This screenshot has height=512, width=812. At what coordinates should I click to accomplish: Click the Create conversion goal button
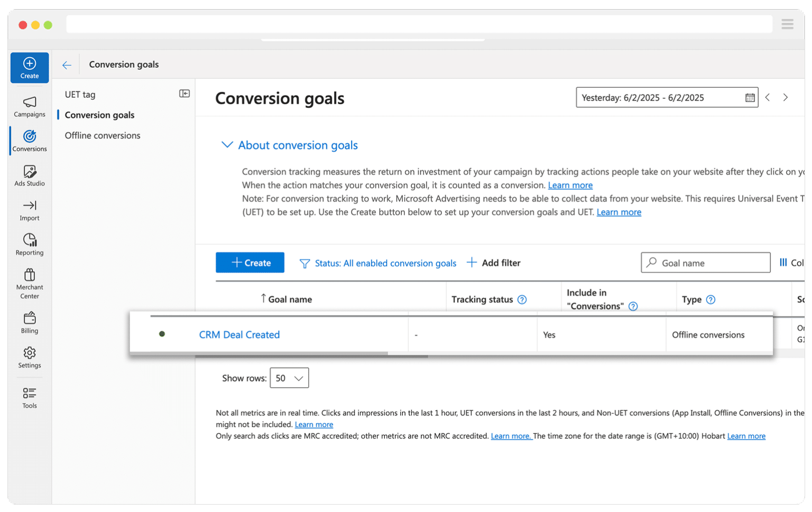250,262
